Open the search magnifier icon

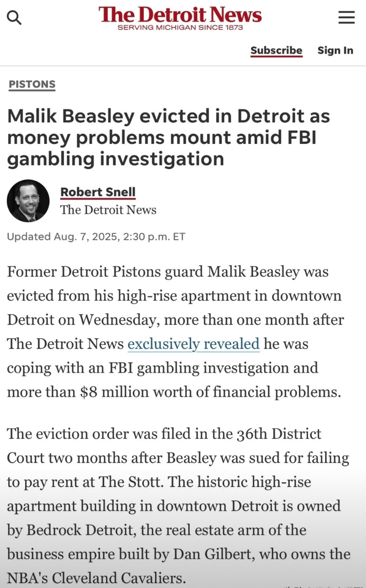14,18
